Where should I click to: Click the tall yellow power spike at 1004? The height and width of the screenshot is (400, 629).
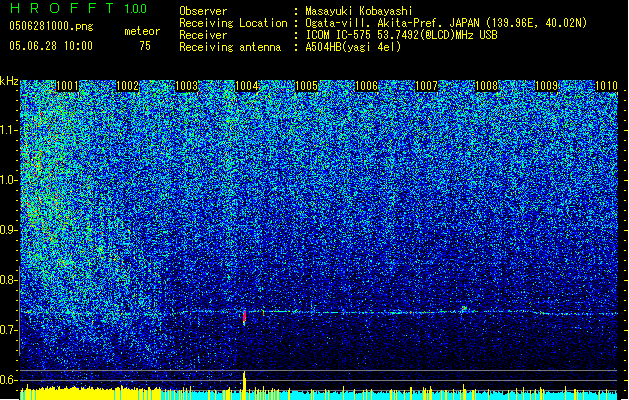pyautogui.click(x=244, y=385)
